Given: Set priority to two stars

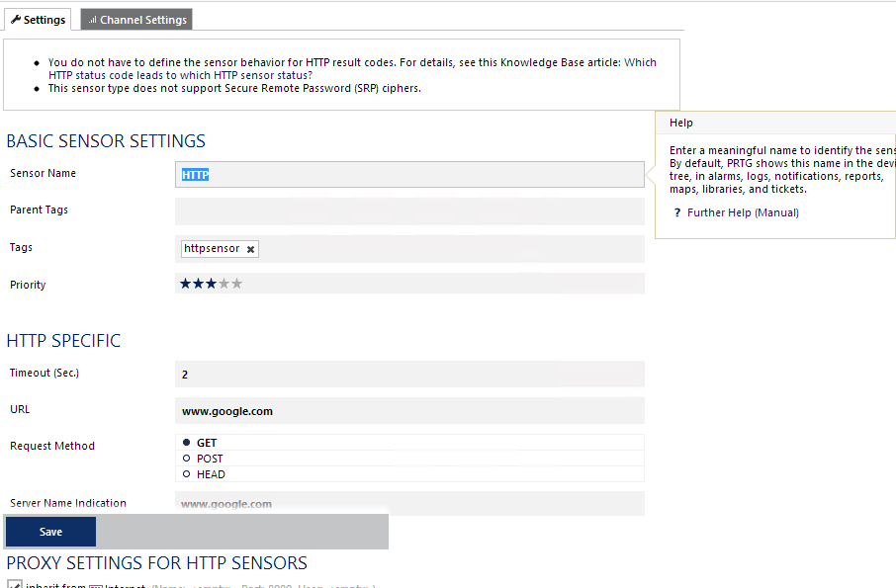Looking at the screenshot, I should tap(198, 284).
